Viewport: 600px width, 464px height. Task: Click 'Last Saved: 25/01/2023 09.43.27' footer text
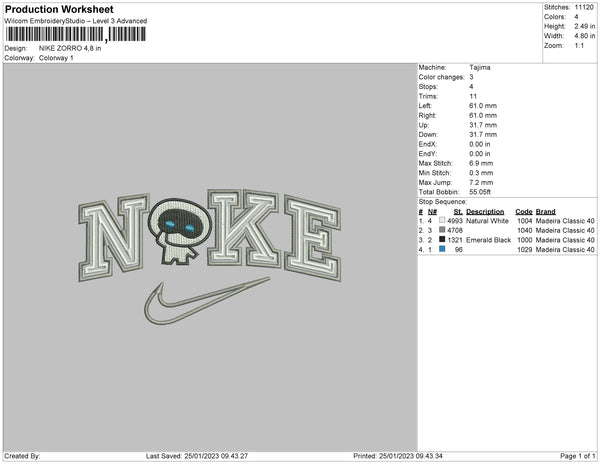click(197, 456)
